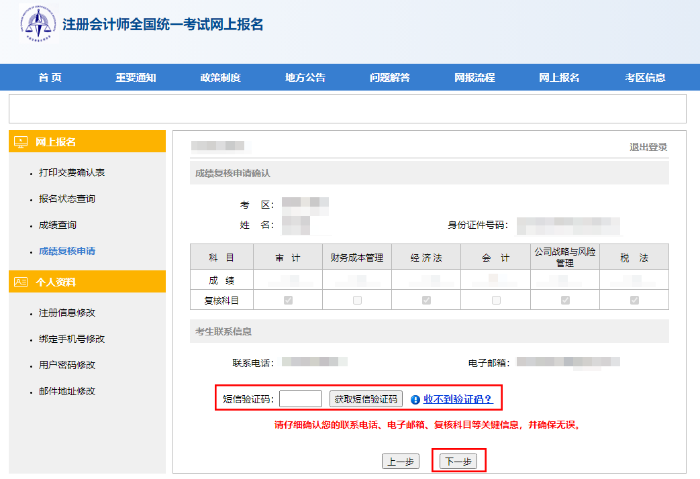700x479 pixels.
Task: Open 问题解答 in the top navigation
Action: (x=389, y=78)
